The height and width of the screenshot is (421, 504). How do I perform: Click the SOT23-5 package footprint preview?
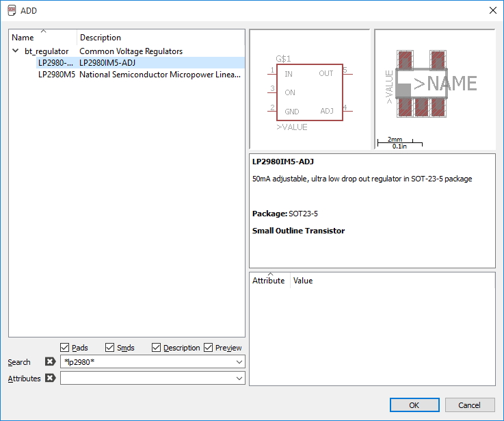(x=435, y=90)
